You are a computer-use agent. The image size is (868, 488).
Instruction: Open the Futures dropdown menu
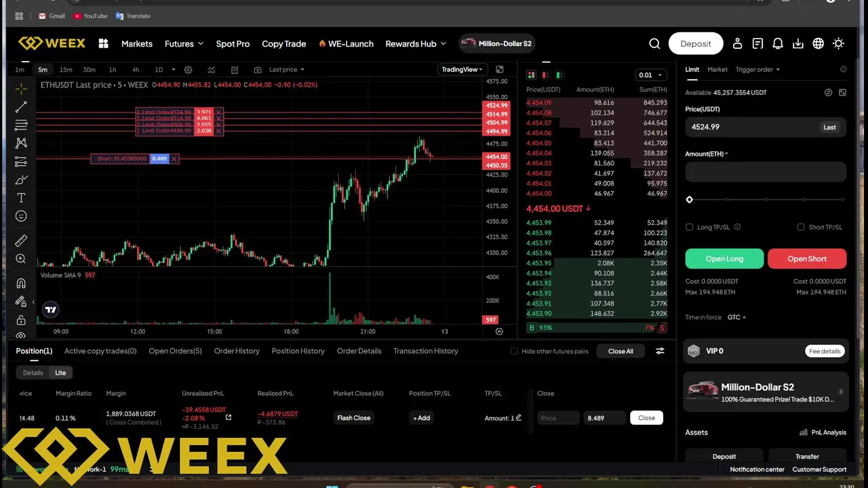click(x=184, y=43)
